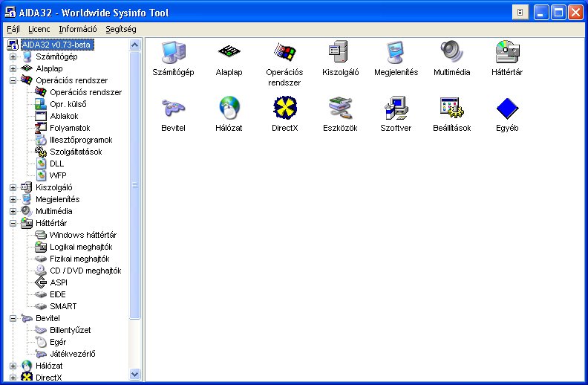
Task: Select the Ablakok tree item
Action: click(64, 116)
